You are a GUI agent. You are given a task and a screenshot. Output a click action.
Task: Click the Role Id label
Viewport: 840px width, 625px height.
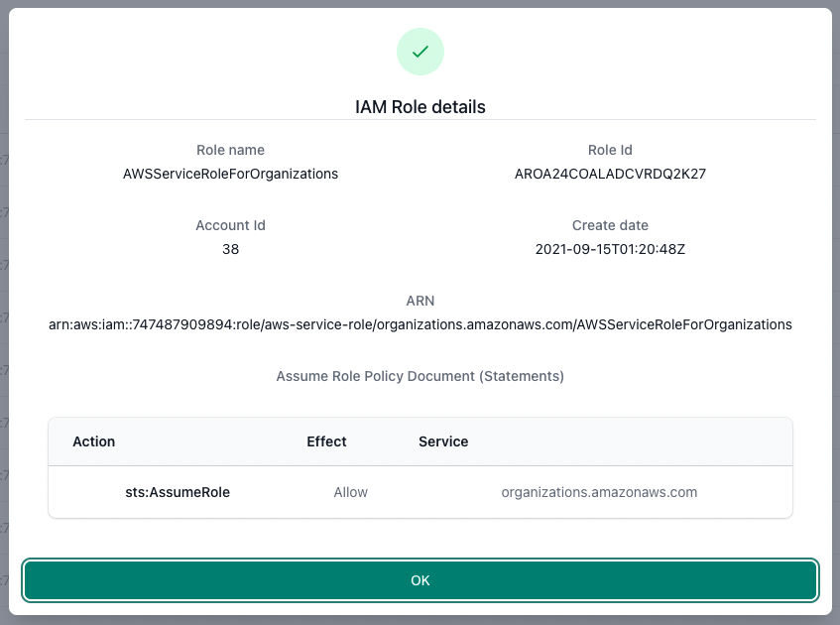[x=610, y=150]
